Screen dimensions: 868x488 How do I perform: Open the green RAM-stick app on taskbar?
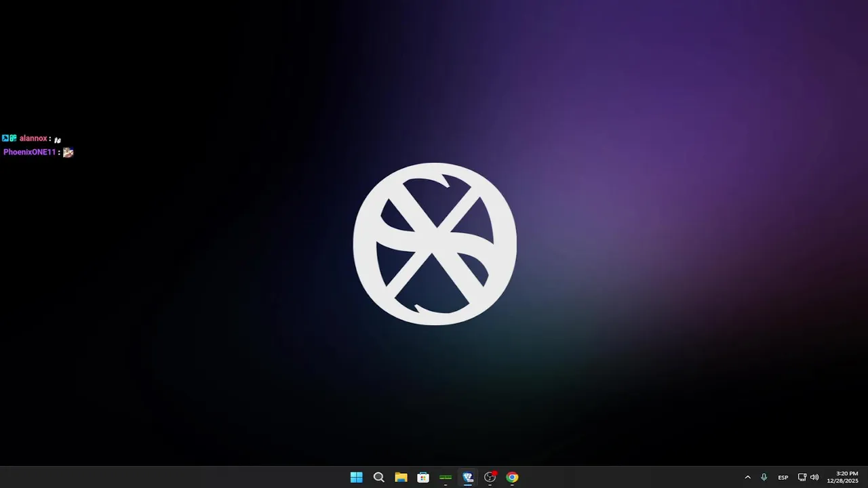(446, 477)
